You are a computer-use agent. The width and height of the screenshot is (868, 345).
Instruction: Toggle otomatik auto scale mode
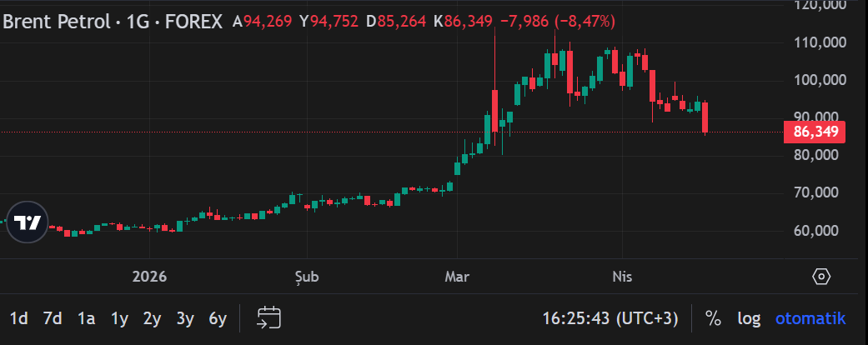pos(810,318)
